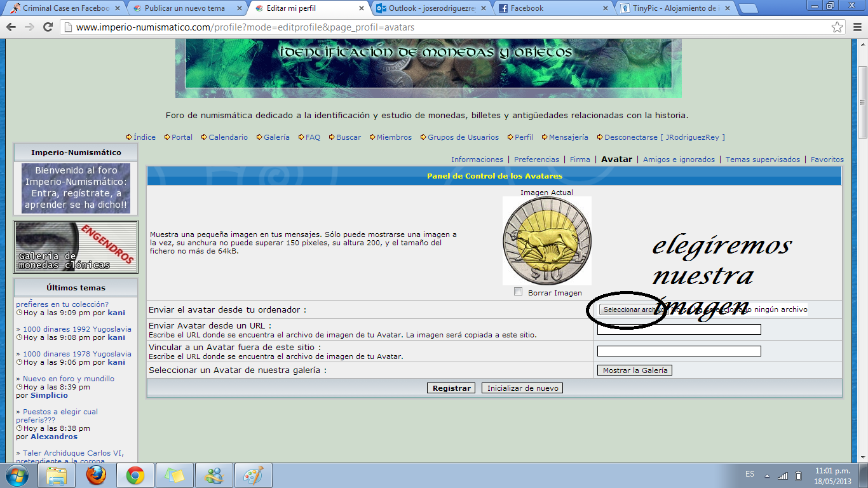868x488 pixels.
Task: Open the Preferencias profile tab
Action: (537, 159)
